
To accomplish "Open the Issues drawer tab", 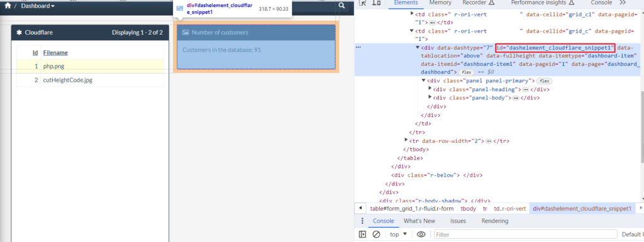I will 458,221.
